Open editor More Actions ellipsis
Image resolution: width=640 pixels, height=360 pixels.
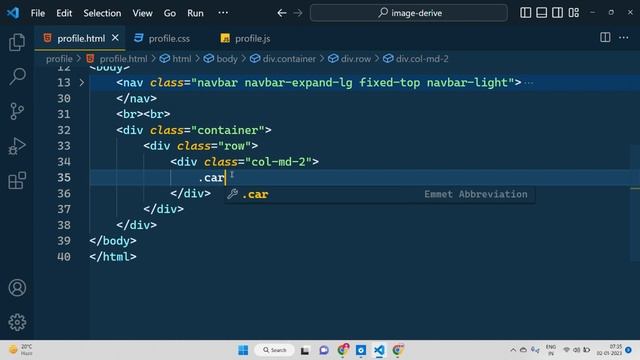[624, 38]
